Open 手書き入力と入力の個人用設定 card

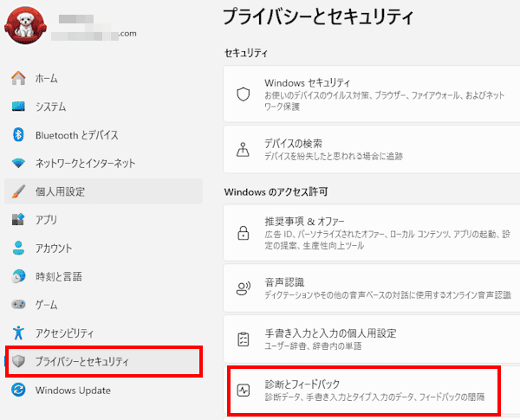(x=372, y=339)
